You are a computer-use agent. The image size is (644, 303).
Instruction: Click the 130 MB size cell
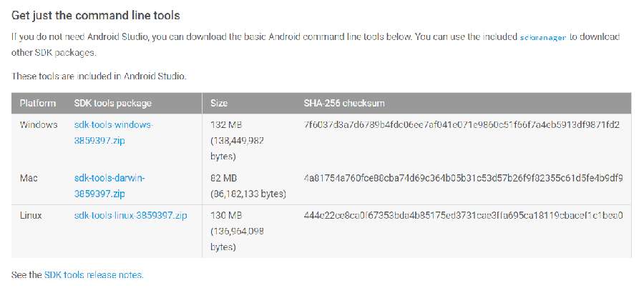click(x=238, y=232)
